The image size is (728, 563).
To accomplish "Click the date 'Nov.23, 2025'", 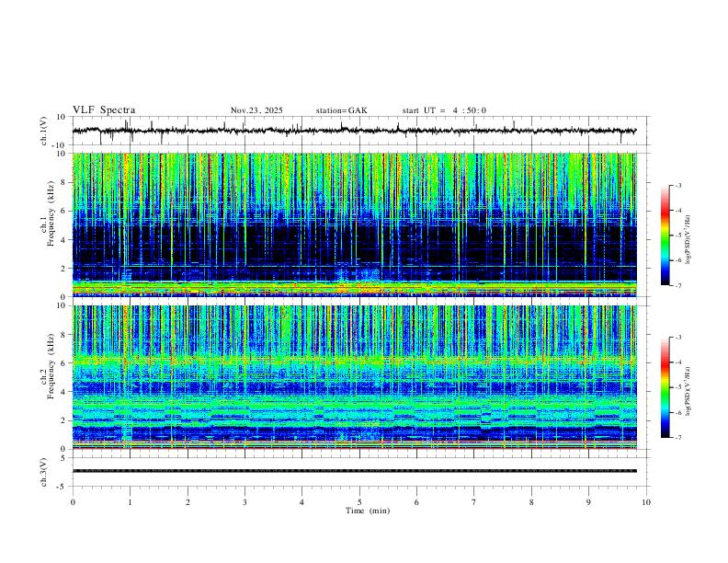I will [x=256, y=110].
